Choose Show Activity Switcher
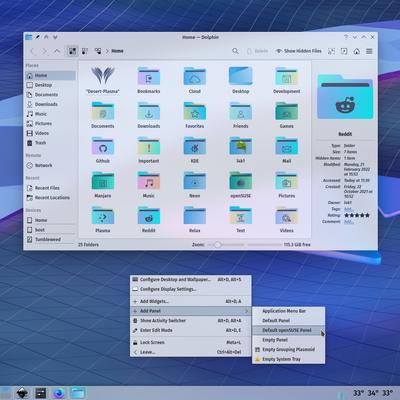Screen dimensions: 400x400 (x=190, y=321)
